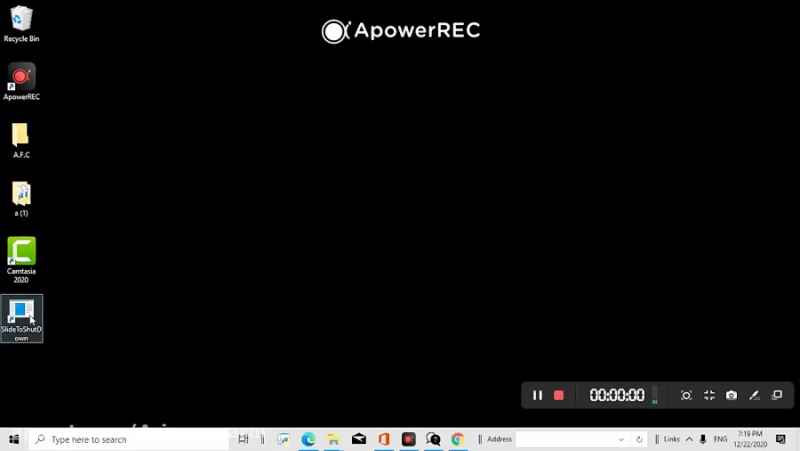Open Google Chrome from the taskbar
This screenshot has height=451, width=800.
(x=457, y=439)
